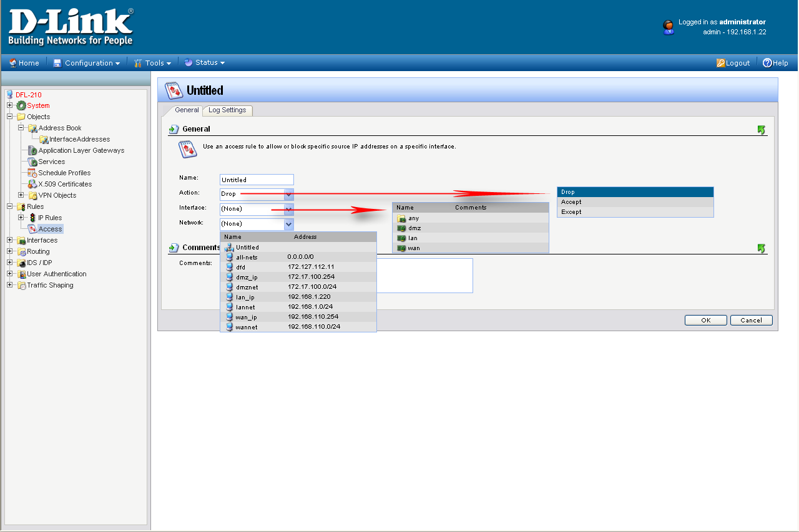Collapse the Rules tree node

9,206
